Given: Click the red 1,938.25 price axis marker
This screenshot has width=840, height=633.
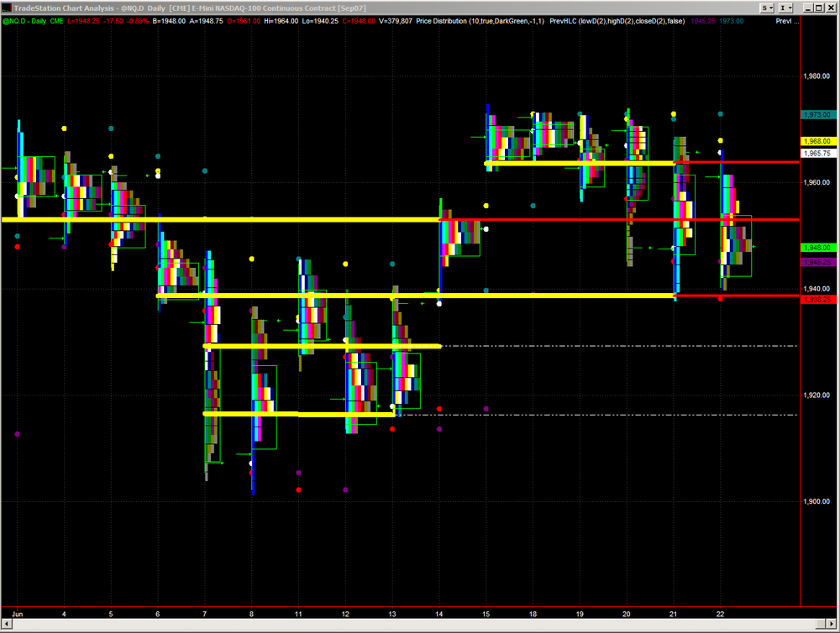Looking at the screenshot, I should click(818, 300).
